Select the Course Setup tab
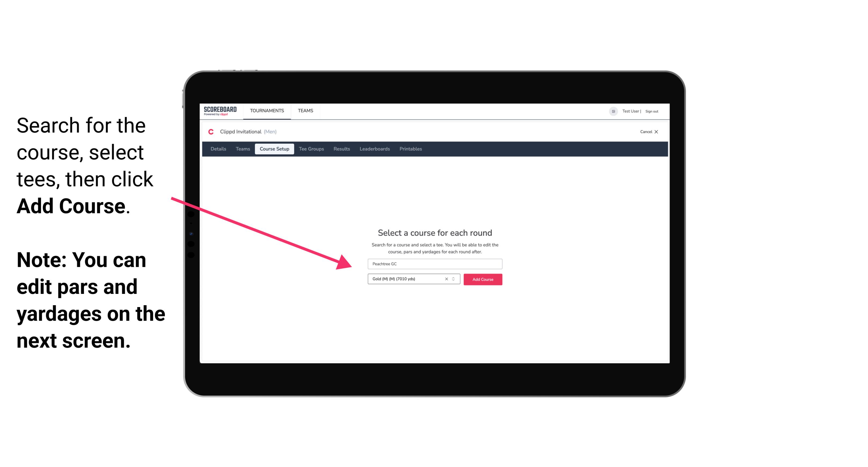Image resolution: width=868 pixels, height=467 pixels. coord(274,149)
